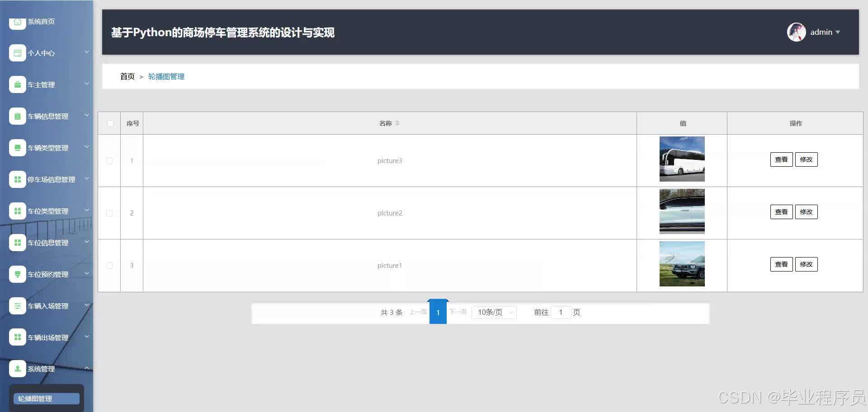Expand 车辆信息管理 menu chevron
Screen dimensions: 868x412
[87, 115]
